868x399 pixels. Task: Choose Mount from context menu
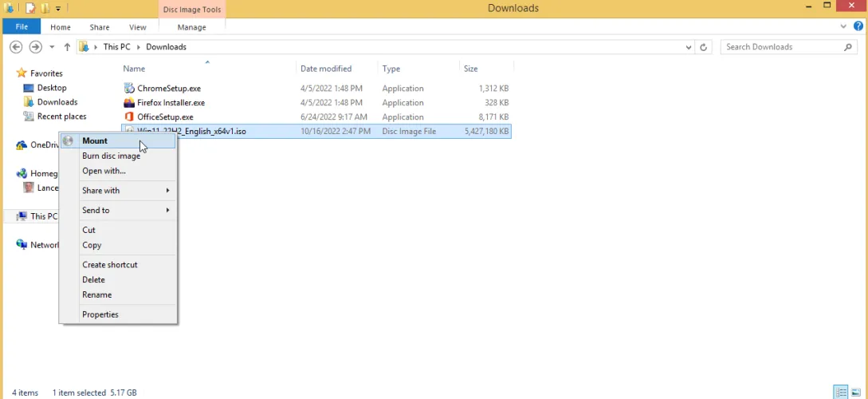click(95, 141)
